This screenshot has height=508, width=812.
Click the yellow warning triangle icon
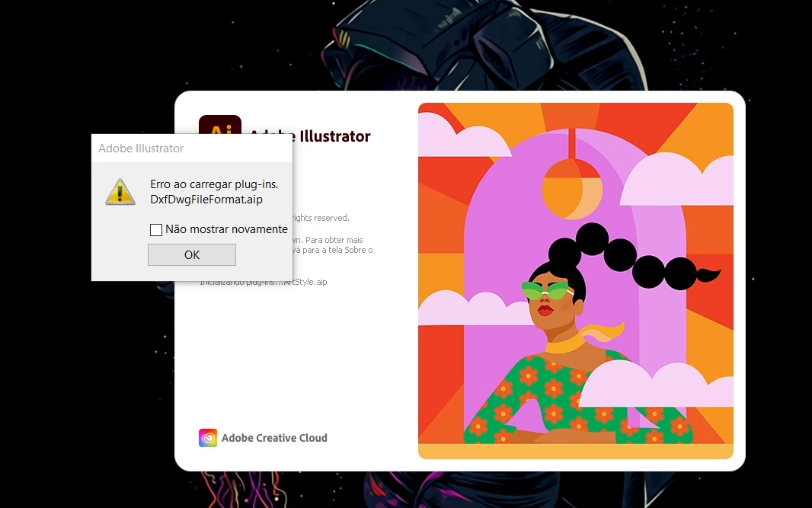coord(120,192)
